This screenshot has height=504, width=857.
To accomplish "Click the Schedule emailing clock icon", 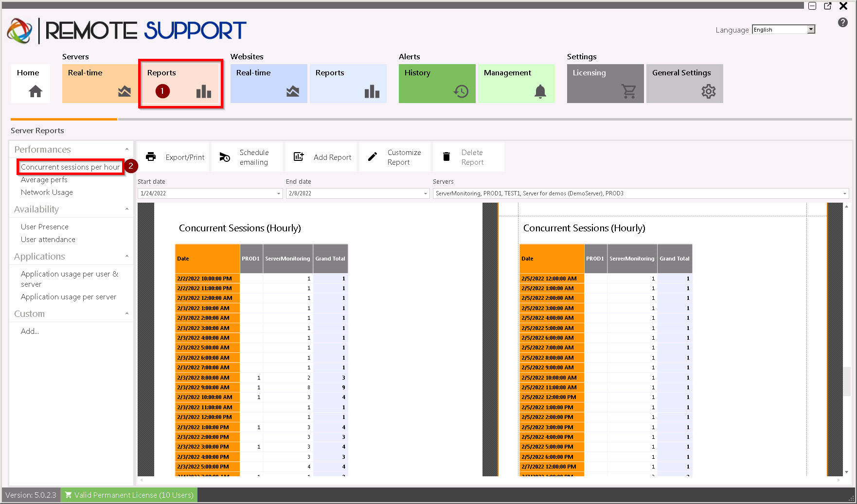I will coord(225,157).
